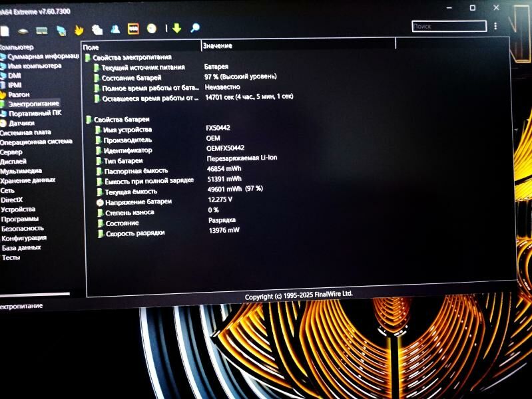The height and width of the screenshot is (399, 532).
Task: Expand DirectX category
Action: [12, 199]
